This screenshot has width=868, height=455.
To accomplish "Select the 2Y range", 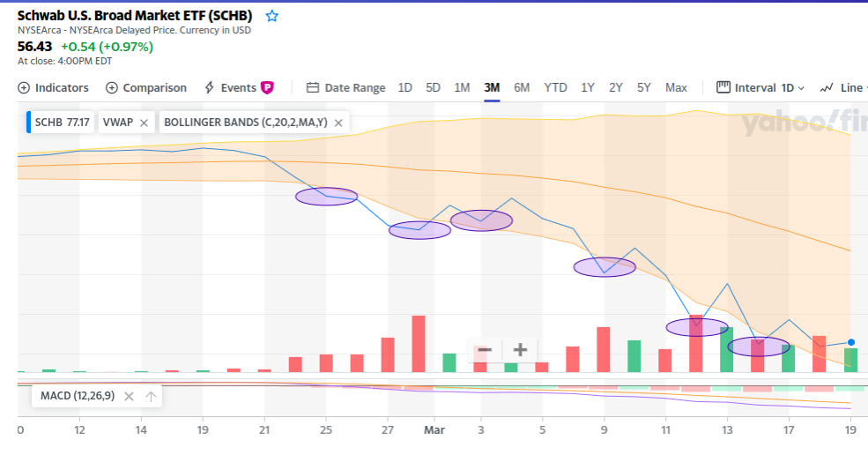I will pyautogui.click(x=616, y=87).
